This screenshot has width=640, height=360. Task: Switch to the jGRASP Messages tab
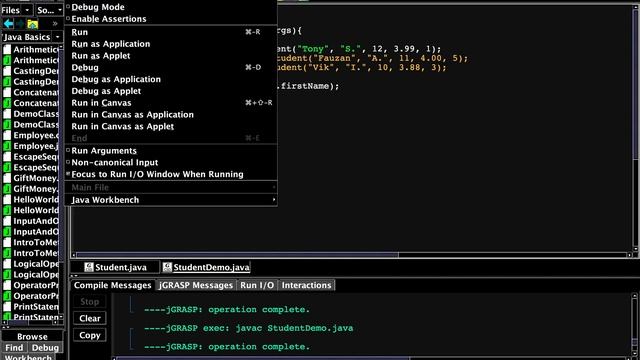pyautogui.click(x=196, y=285)
